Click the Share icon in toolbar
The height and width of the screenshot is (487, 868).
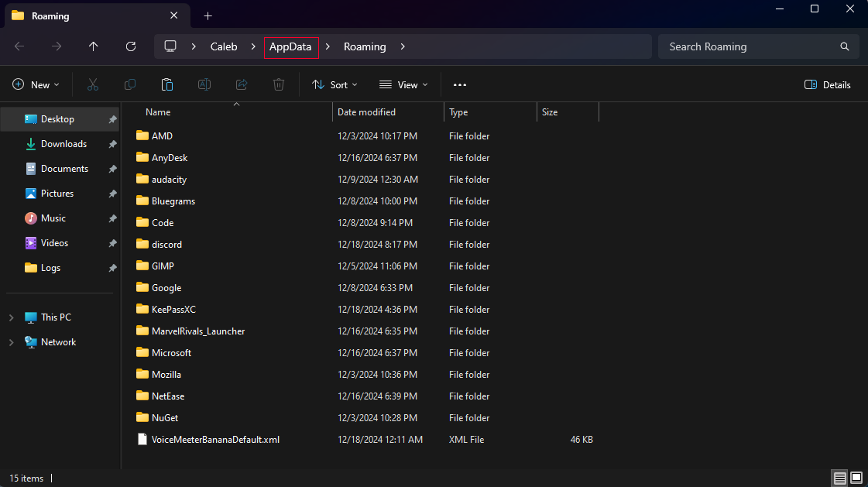tap(242, 84)
